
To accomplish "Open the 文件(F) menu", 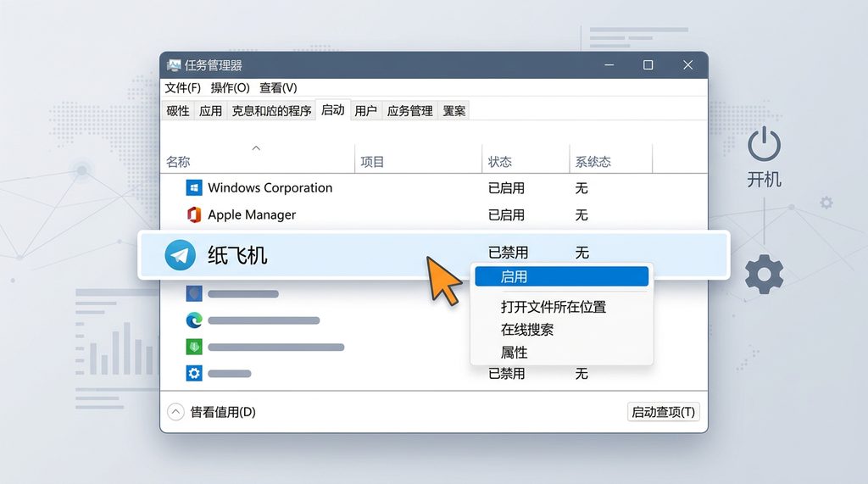I will coord(183,87).
